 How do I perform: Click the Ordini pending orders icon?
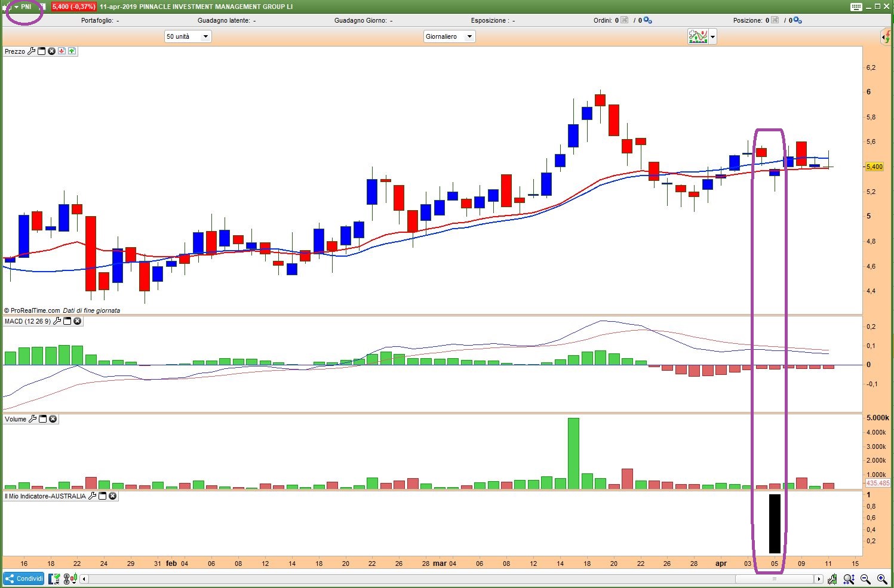click(x=625, y=20)
